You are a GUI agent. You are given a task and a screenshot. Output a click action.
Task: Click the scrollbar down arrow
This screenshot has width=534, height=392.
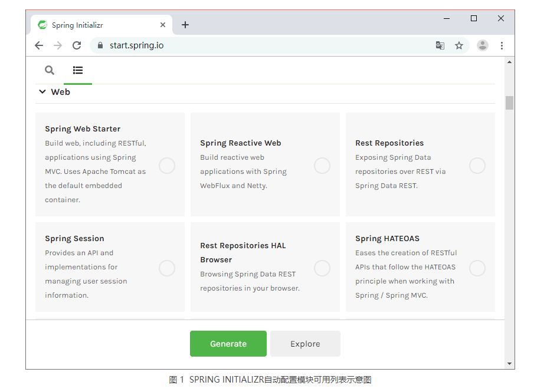point(509,364)
